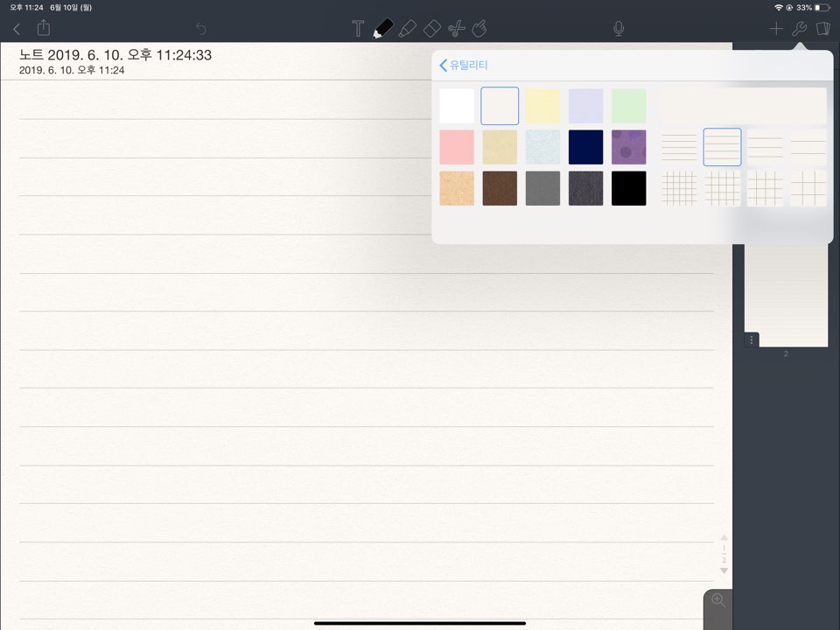Choose pale yellow paper color
The width and height of the screenshot is (840, 630).
pyautogui.click(x=542, y=106)
